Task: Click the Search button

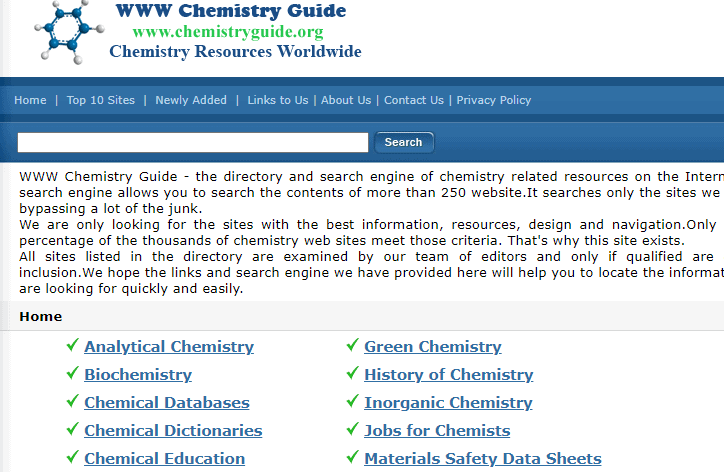Action: tap(404, 142)
